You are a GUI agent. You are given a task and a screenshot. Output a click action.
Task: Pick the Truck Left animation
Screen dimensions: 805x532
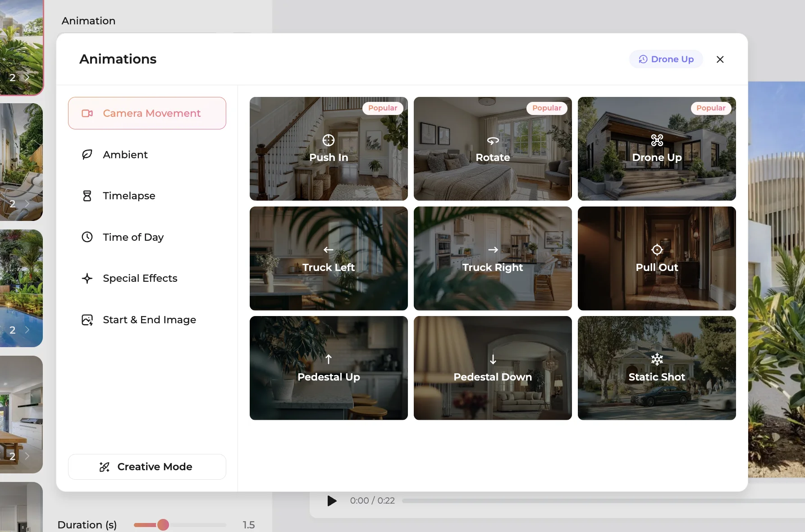(329, 258)
